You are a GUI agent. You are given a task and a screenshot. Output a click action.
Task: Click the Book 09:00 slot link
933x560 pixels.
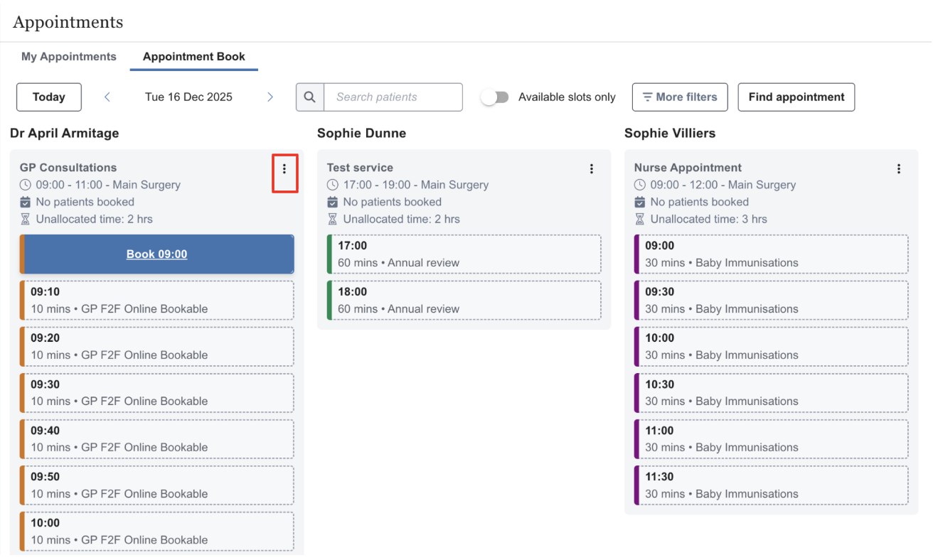coord(157,254)
